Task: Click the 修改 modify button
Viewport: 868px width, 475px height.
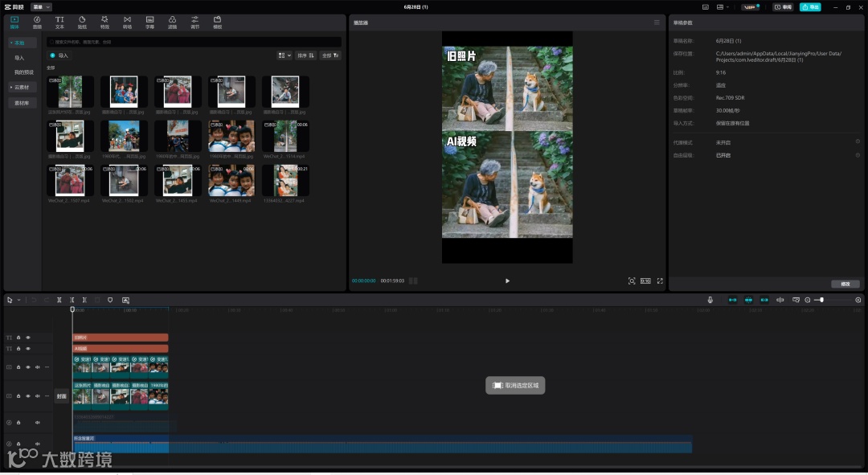Action: [845, 284]
